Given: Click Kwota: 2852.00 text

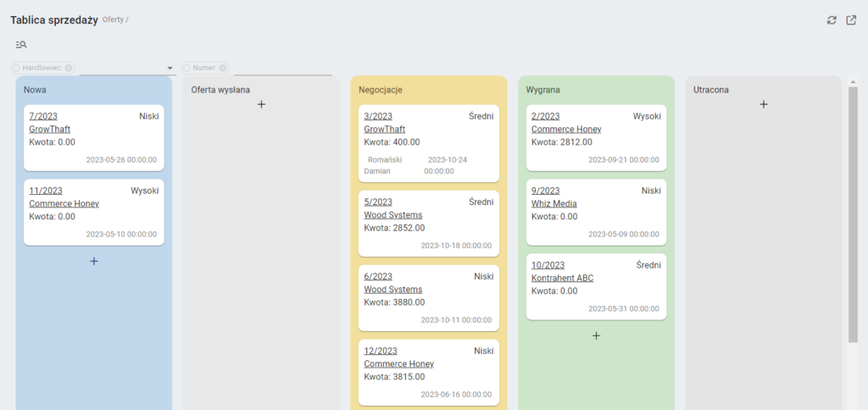Looking at the screenshot, I should pos(394,228).
